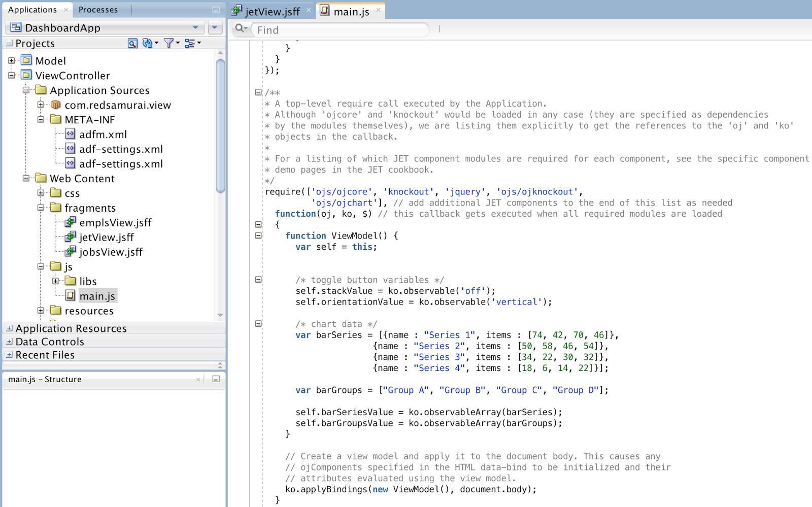Collapse the top comment block fold marker
Image resolution: width=812 pixels, height=507 pixels.
(x=258, y=93)
